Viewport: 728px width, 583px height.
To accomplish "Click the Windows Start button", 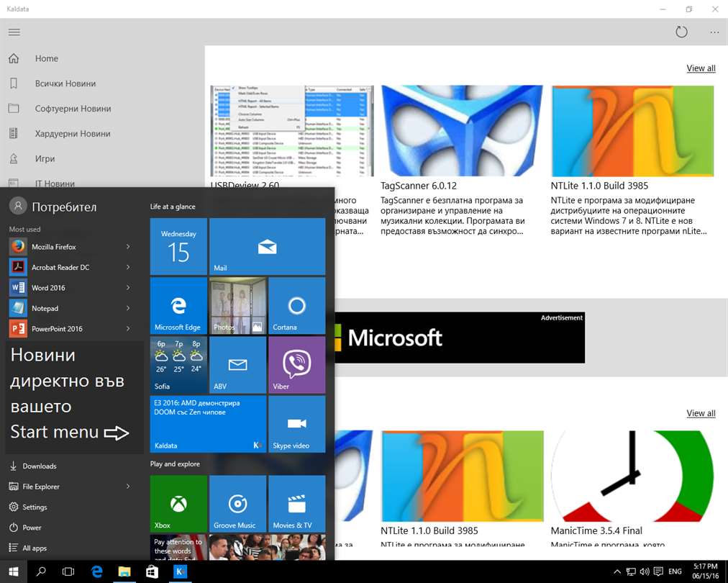I will (14, 571).
